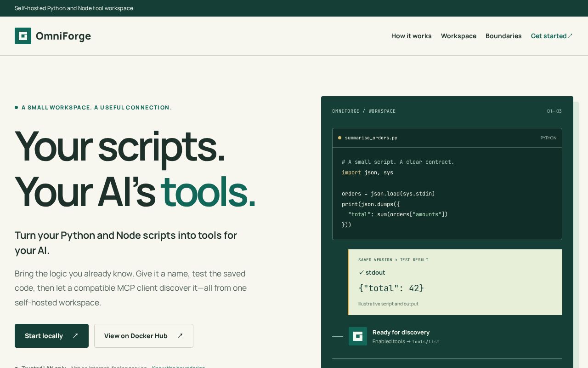Click the OmniForge brand name text

63,36
